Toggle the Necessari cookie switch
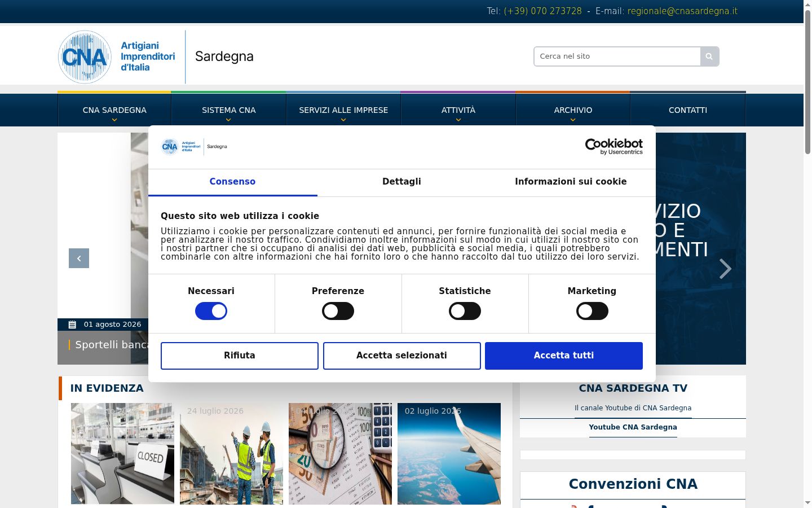The height and width of the screenshot is (508, 812). pyautogui.click(x=211, y=311)
